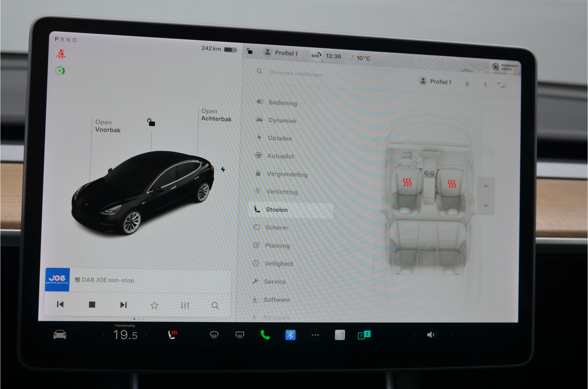
Task: Open Voorbak front trunk
Action: (107, 126)
